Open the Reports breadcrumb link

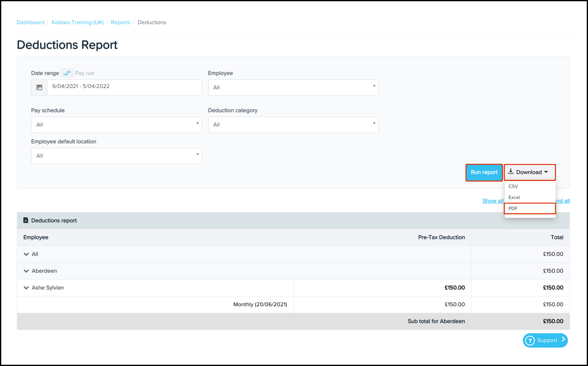pyautogui.click(x=120, y=22)
